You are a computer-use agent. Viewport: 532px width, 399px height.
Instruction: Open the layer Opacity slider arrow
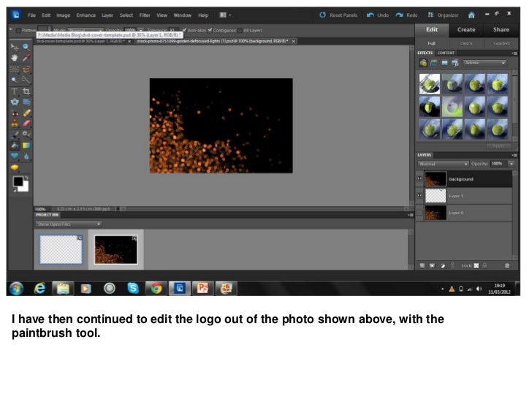click(511, 164)
